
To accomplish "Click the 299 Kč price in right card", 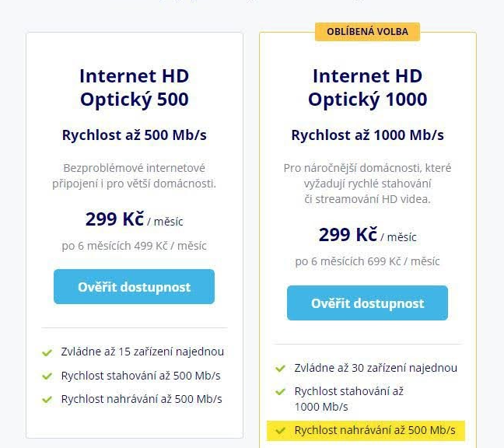I will [x=348, y=235].
